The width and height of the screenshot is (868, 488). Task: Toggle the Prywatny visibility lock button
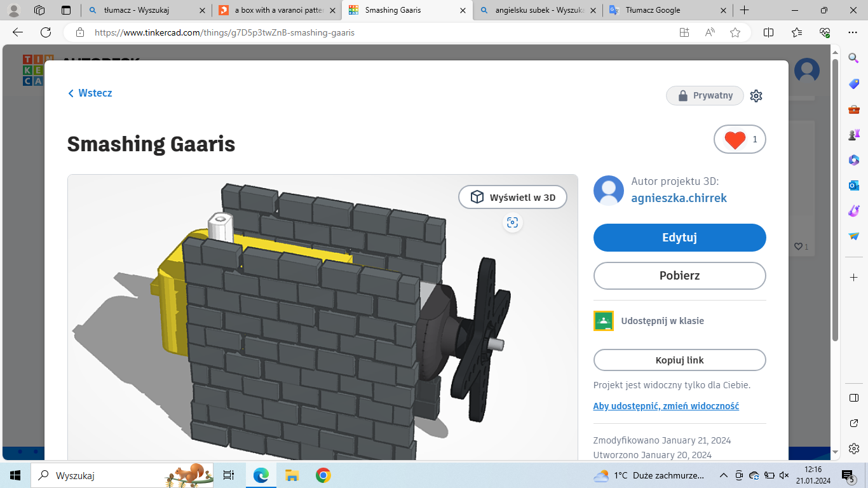[705, 96]
